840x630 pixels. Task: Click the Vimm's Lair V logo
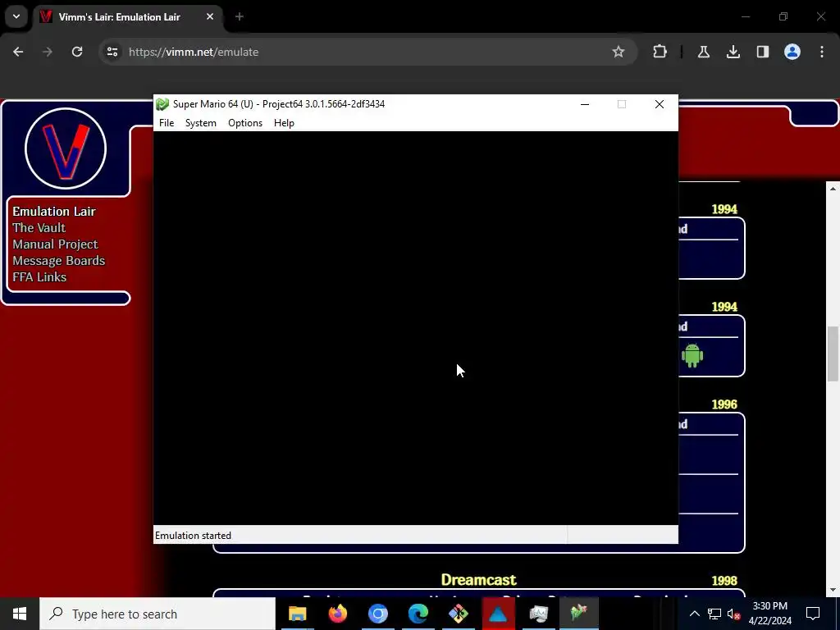click(x=66, y=149)
